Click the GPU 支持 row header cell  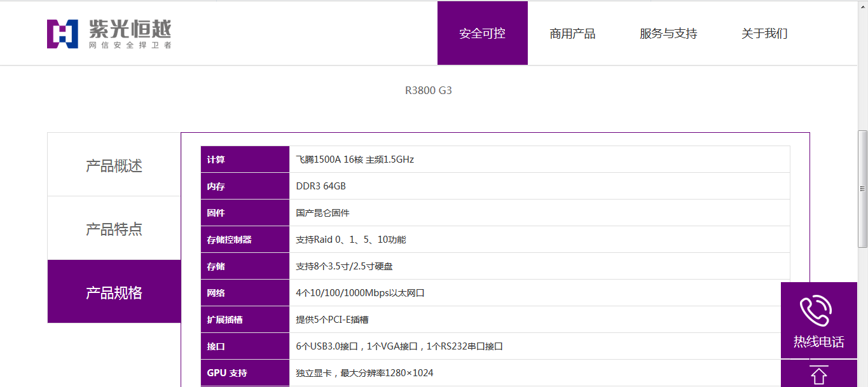[245, 373]
